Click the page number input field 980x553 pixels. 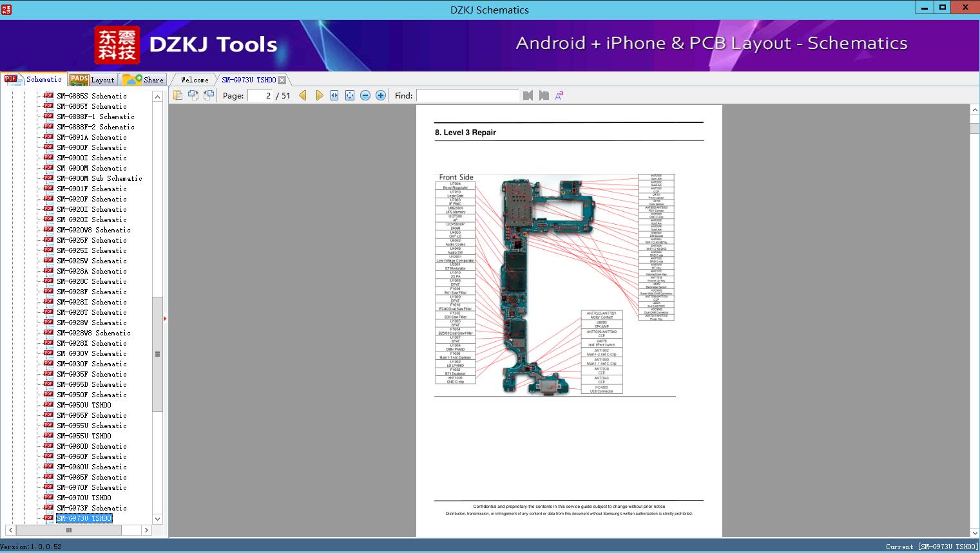point(259,95)
